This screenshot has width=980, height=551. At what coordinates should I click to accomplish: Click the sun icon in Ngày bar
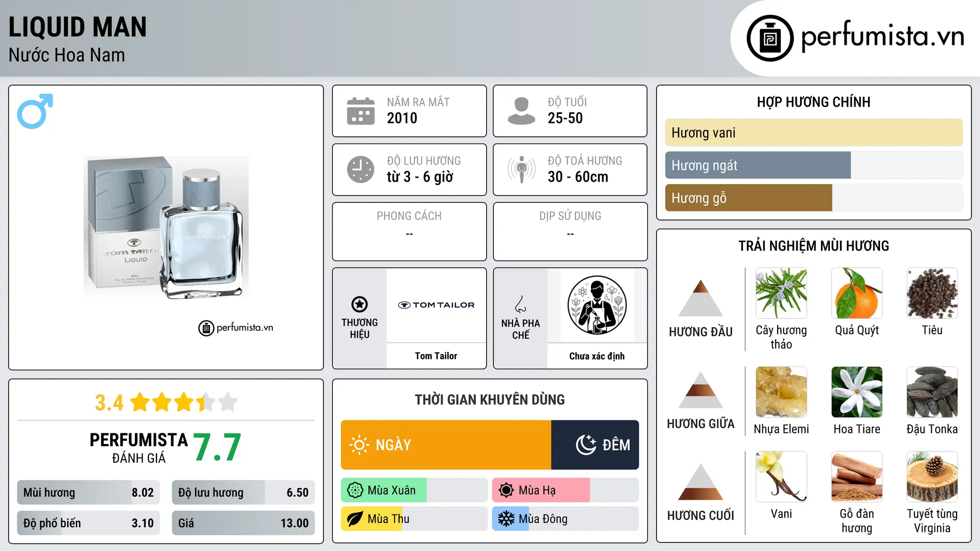pyautogui.click(x=359, y=445)
